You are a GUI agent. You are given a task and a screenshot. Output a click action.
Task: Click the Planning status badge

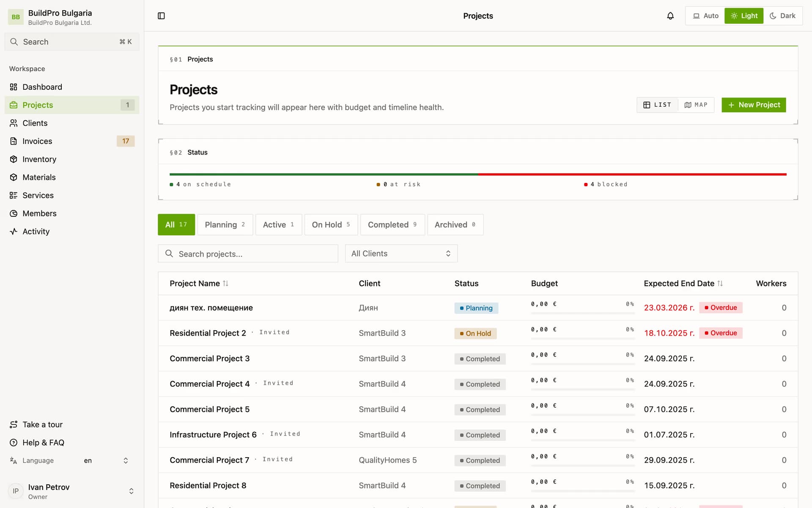pyautogui.click(x=476, y=308)
